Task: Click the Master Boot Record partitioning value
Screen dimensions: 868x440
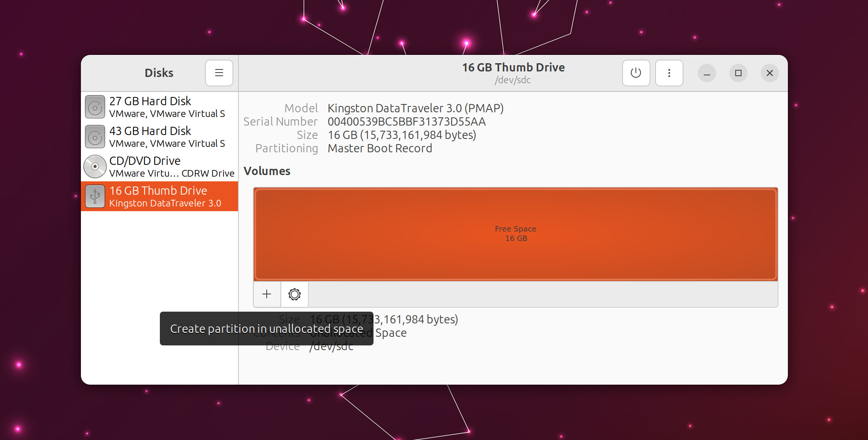Action: coord(380,148)
